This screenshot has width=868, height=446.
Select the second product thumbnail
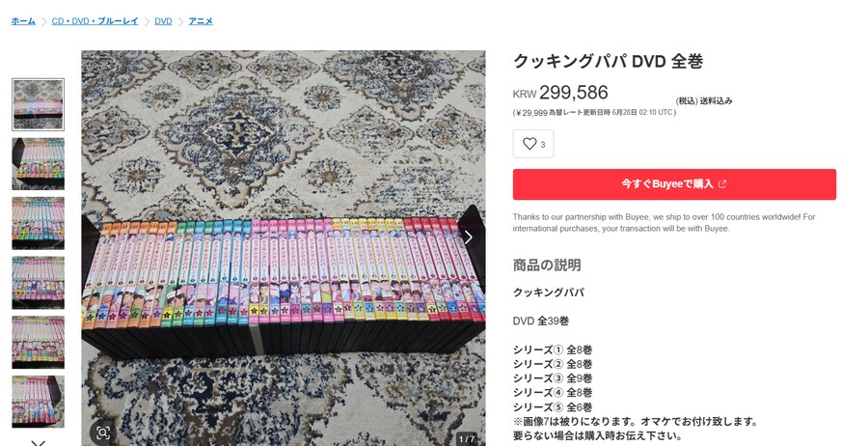click(39, 164)
